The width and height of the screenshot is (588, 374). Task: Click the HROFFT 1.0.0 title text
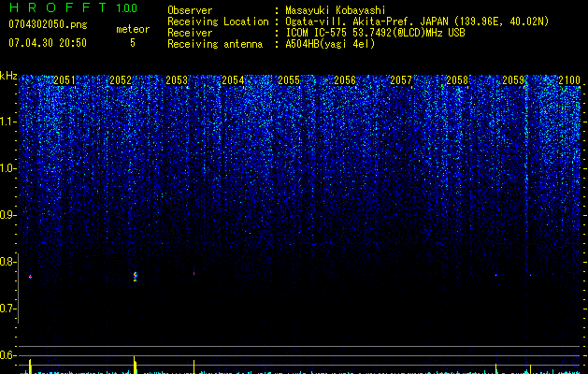73,7
